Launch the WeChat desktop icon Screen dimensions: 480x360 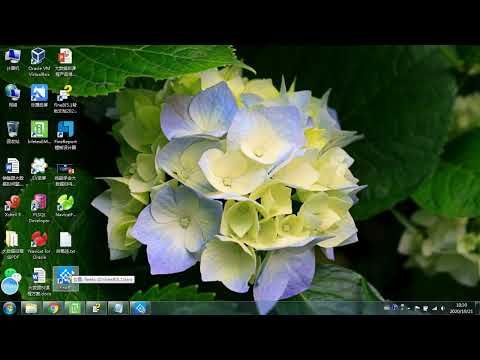pos(12,274)
